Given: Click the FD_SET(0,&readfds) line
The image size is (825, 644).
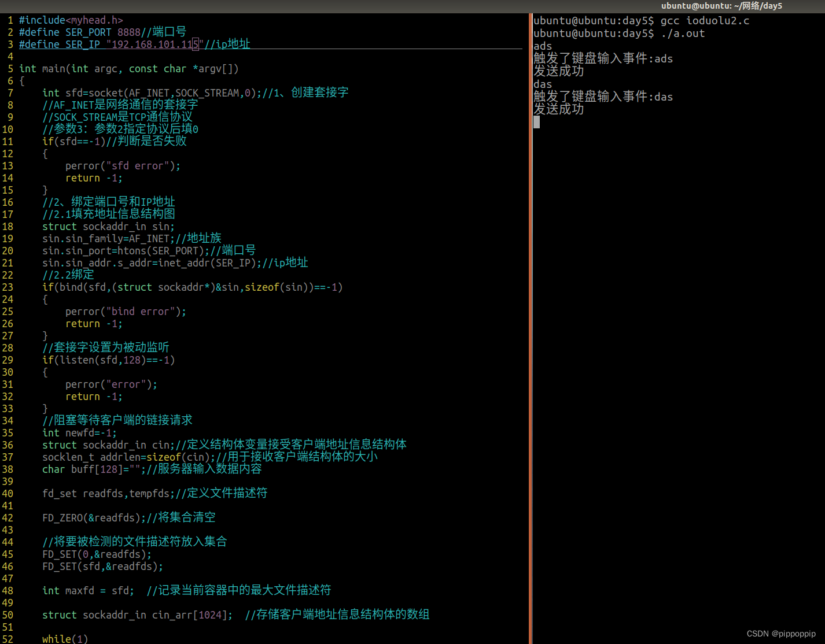Looking at the screenshot, I should pyautogui.click(x=97, y=554).
